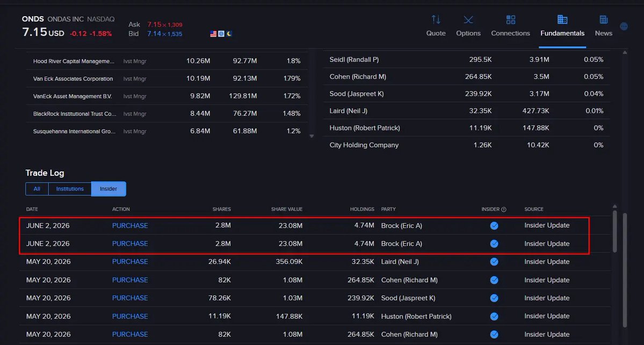Screen dimensions: 644x345
Task: Show All trades in Trade Log
Action: coord(37,189)
